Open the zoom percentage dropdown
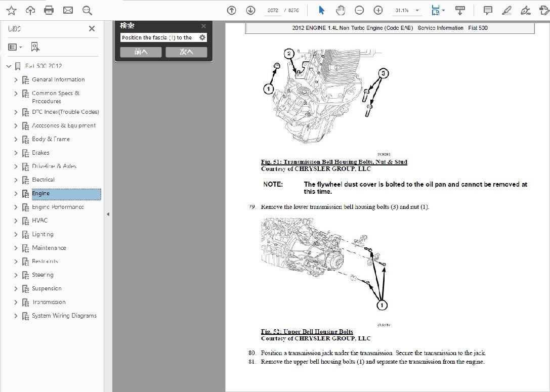Viewport: 550px width, 392px height. [417, 11]
